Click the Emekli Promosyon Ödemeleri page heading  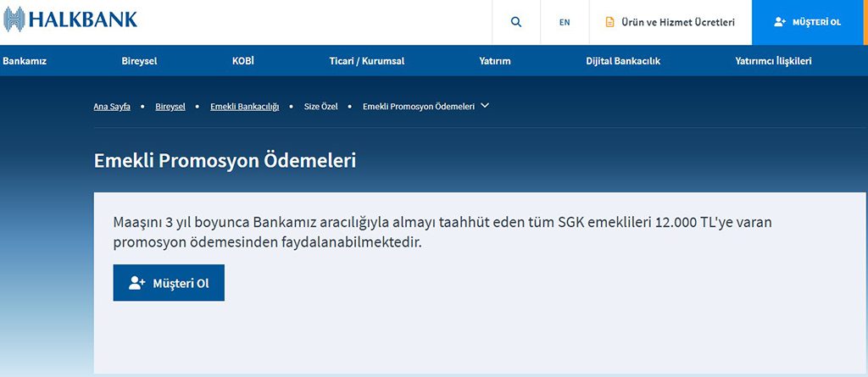225,160
